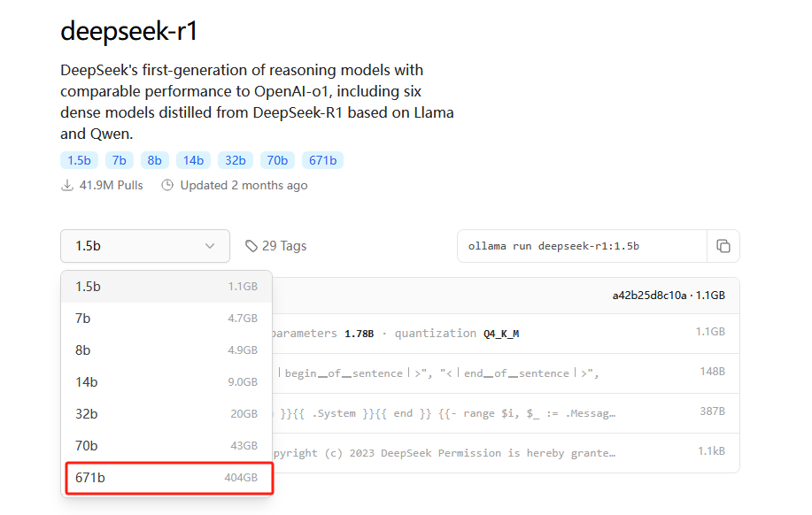The height and width of the screenshot is (515, 812).
Task: Click the 671b blue tag badge
Action: [322, 160]
